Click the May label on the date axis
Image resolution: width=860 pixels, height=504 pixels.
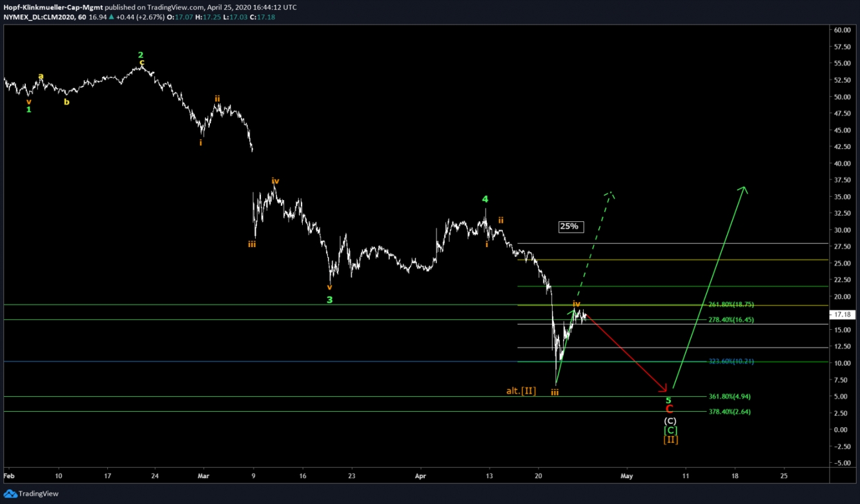coord(626,476)
